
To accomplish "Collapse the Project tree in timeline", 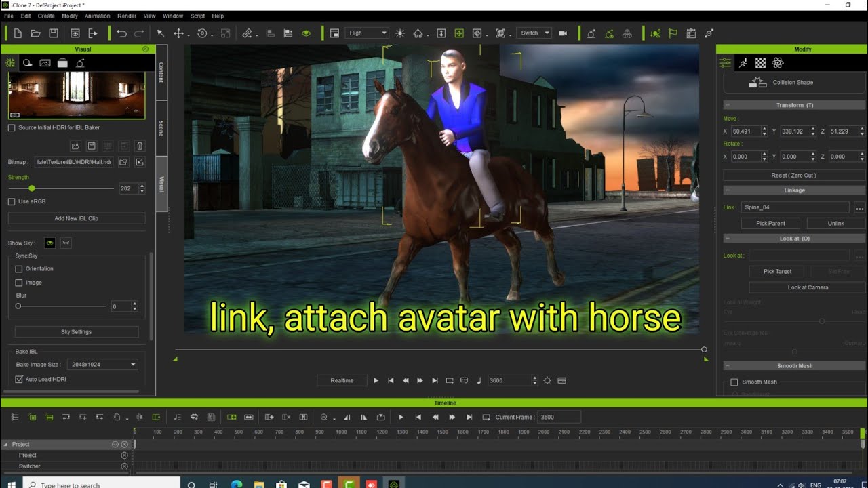I will (x=6, y=445).
